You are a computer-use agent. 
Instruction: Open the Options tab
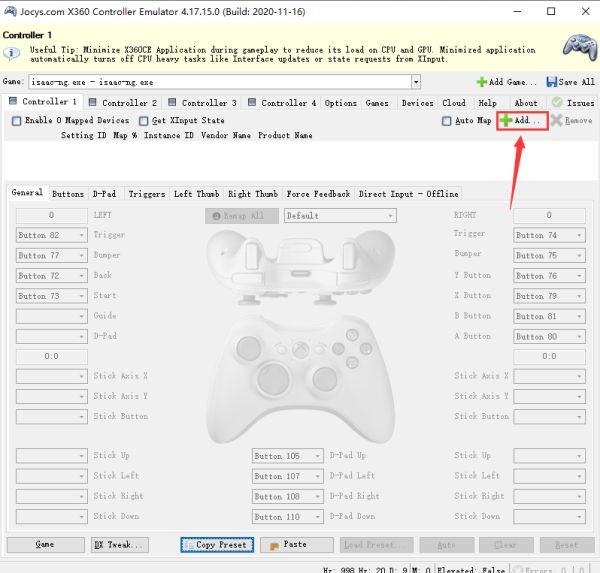pyautogui.click(x=340, y=102)
